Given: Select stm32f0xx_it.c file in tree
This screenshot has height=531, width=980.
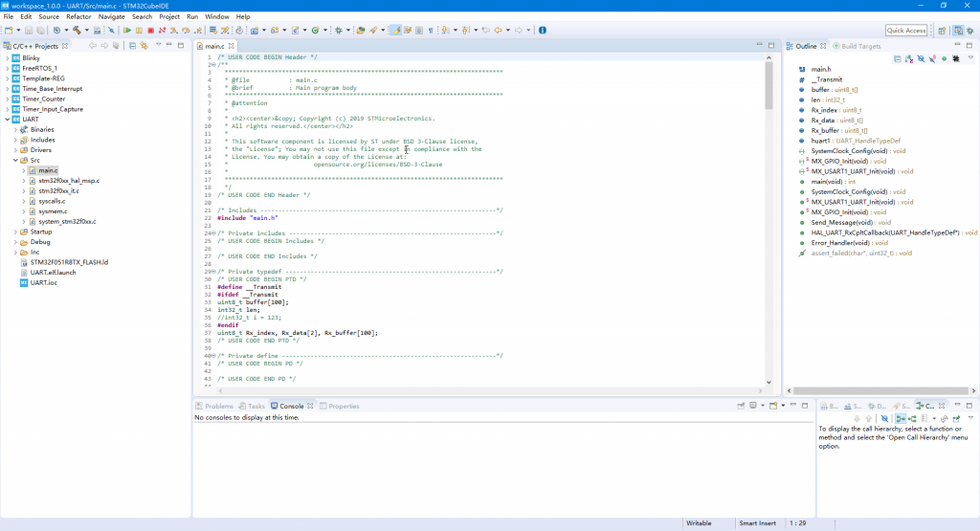Looking at the screenshot, I should coord(58,191).
